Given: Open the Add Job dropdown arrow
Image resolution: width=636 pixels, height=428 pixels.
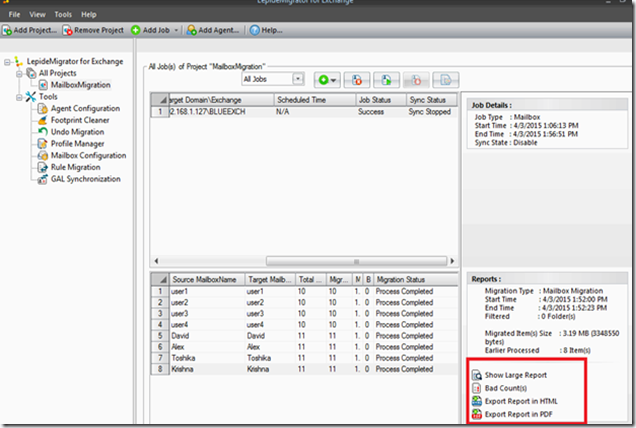Looking at the screenshot, I should coord(176,30).
